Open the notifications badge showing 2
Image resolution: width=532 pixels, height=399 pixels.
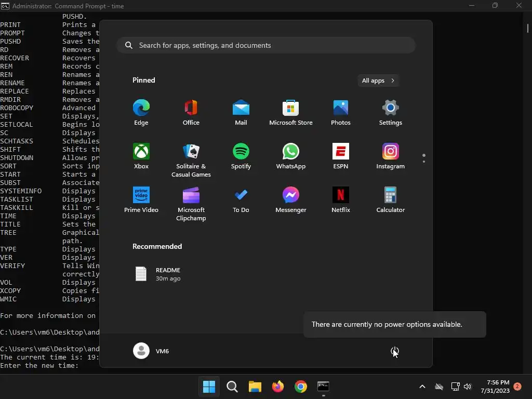pyautogui.click(x=517, y=387)
